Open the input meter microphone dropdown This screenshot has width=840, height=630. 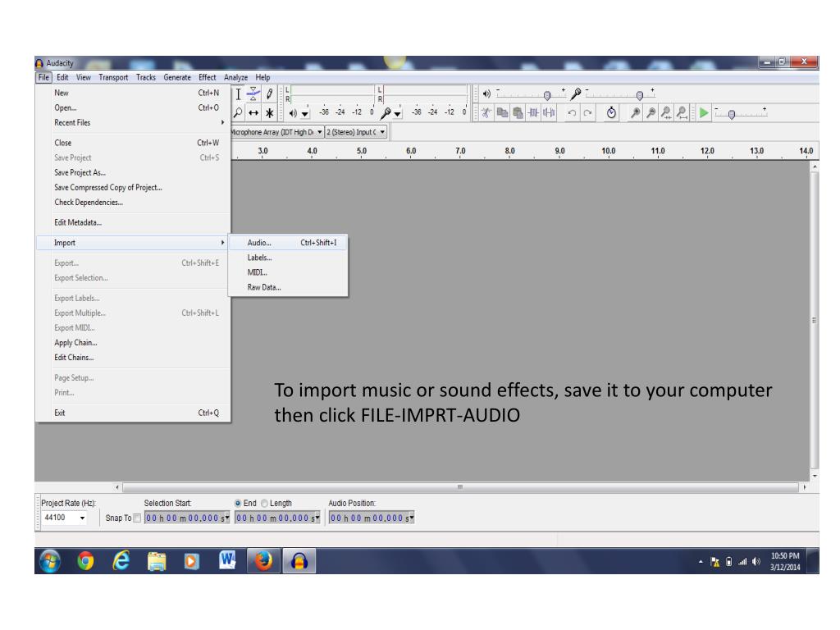coord(398,113)
